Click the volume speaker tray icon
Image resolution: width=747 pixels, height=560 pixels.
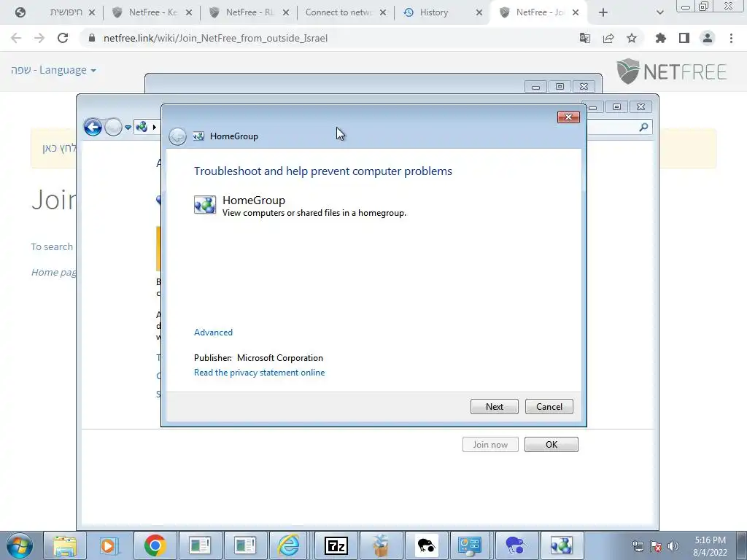(673, 546)
